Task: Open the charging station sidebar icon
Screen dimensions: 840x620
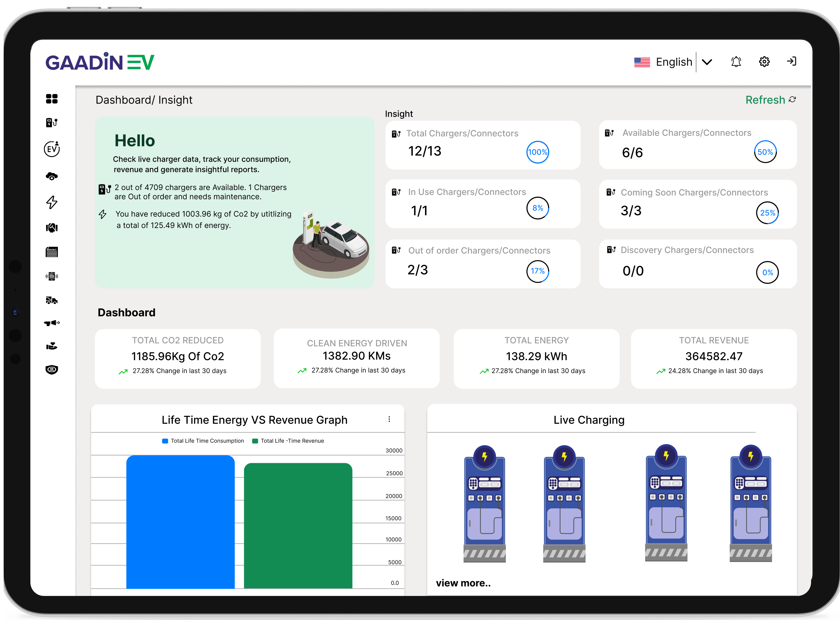Action: (52, 122)
